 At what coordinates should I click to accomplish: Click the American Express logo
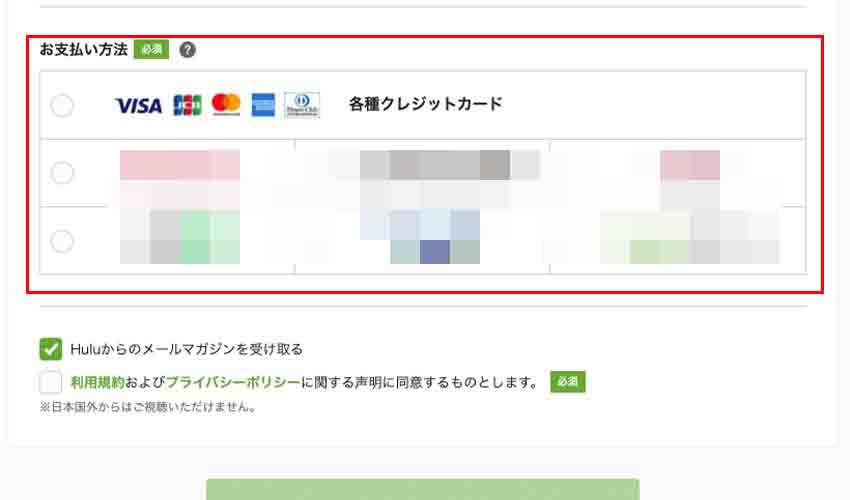263,105
